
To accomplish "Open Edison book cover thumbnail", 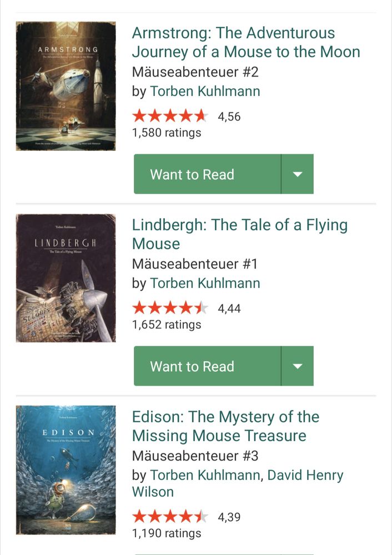I will [66, 470].
